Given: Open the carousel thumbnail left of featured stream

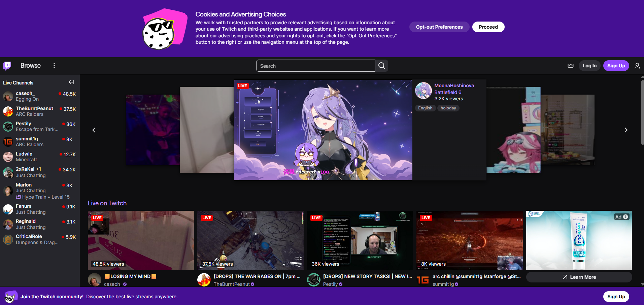Looking at the screenshot, I should pos(207,130).
